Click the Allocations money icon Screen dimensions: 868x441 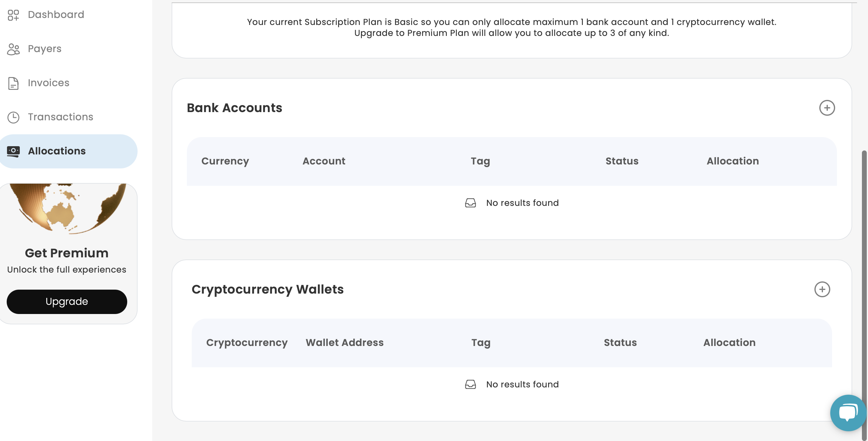pos(13,151)
